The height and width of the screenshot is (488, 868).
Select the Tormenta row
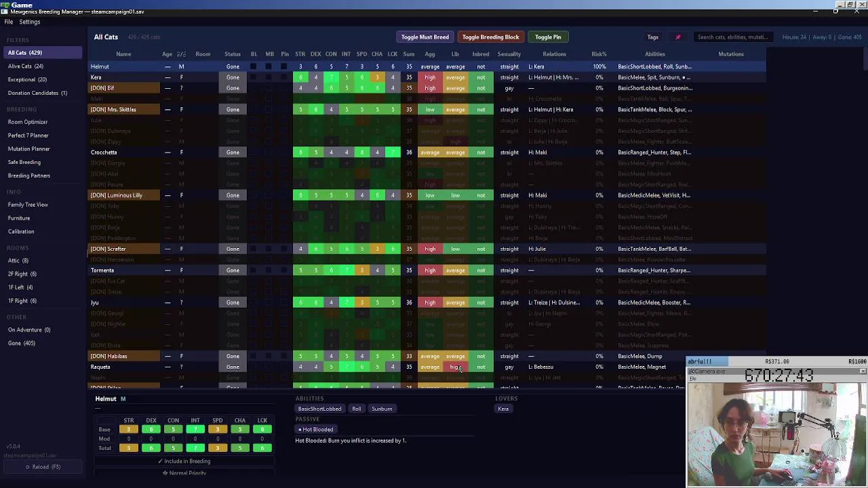(x=427, y=270)
